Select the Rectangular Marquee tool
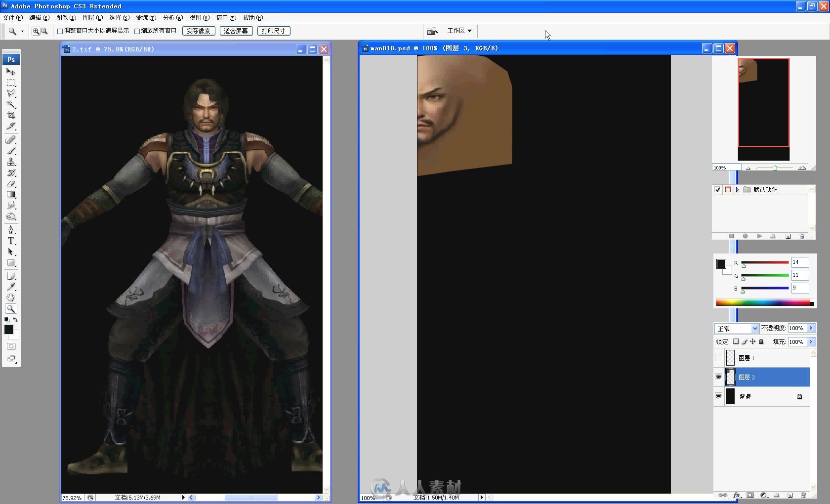Viewport: 830px width, 504px height. [11, 83]
